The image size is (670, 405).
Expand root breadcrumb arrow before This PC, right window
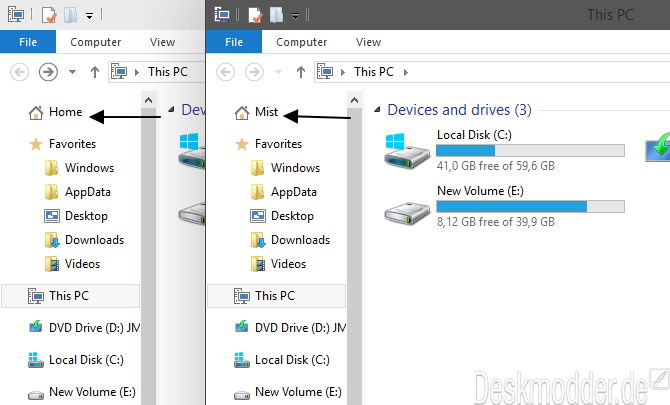pos(343,73)
